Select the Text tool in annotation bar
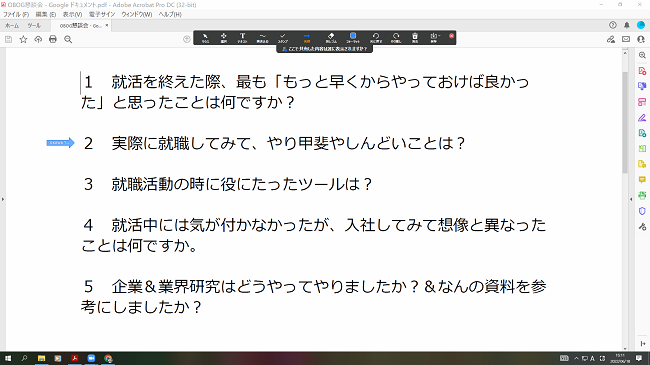The height and width of the screenshot is (365, 650). tap(243, 38)
